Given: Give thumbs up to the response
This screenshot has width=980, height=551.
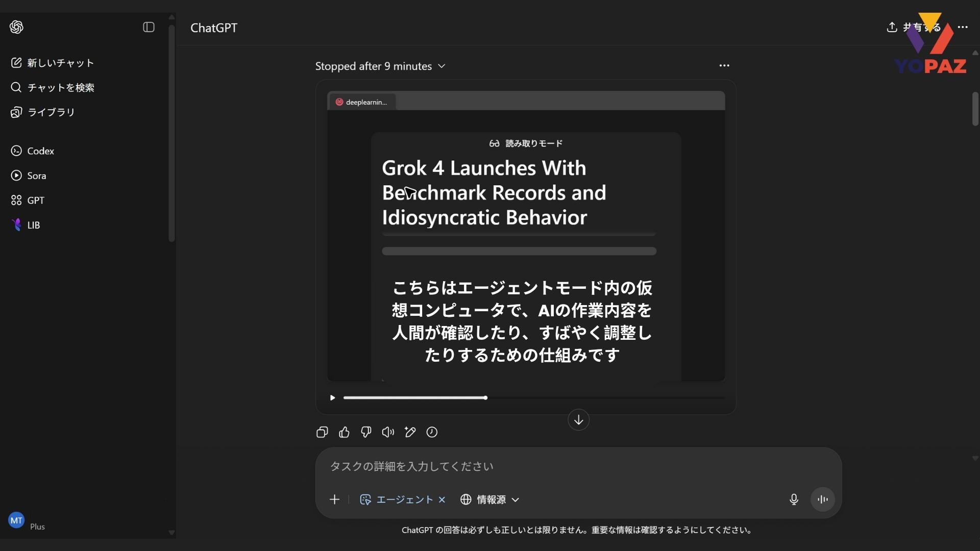Looking at the screenshot, I should [x=344, y=432].
